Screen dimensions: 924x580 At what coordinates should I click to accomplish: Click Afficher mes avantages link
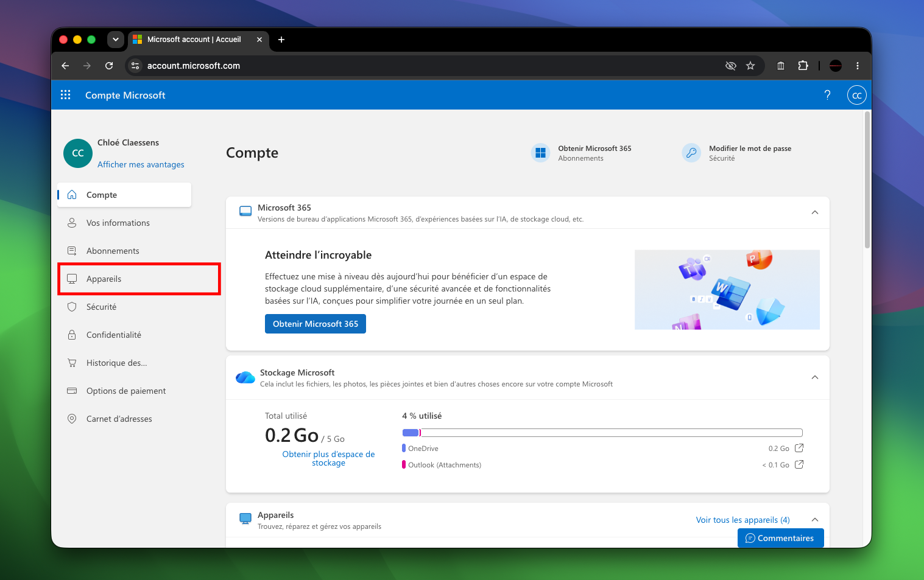point(141,164)
